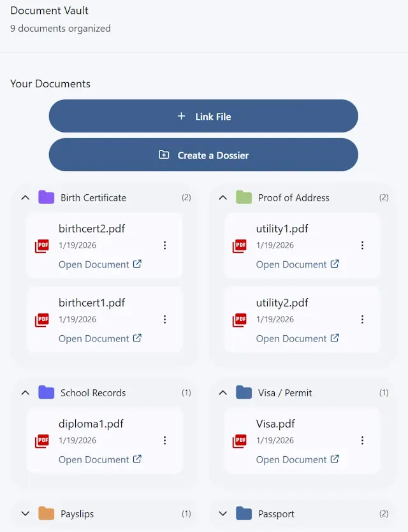Click the Visa / Permit folder label

click(x=285, y=392)
